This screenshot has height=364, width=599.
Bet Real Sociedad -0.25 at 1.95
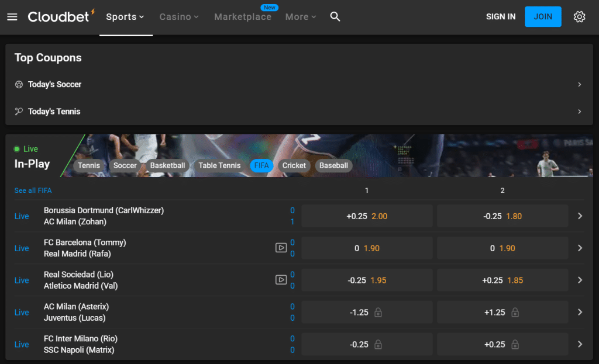coord(367,280)
